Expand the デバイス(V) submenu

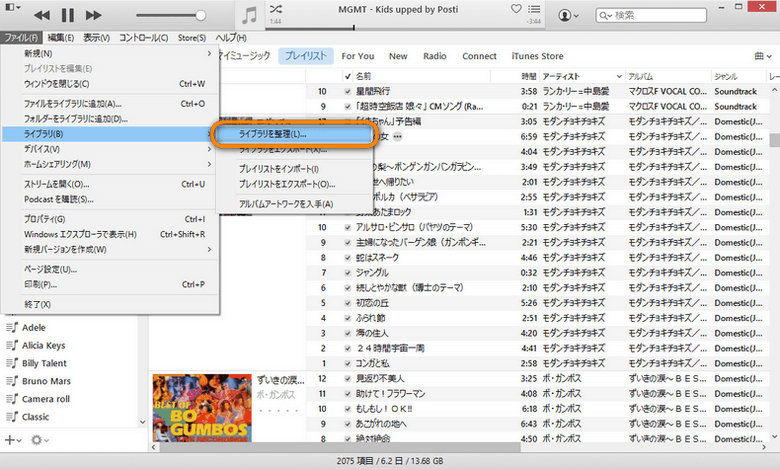tap(110, 149)
